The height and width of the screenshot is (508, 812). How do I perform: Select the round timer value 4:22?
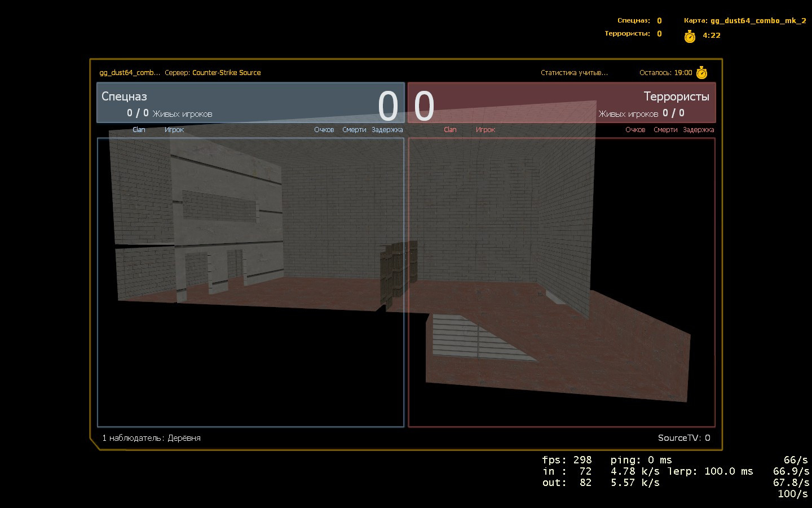[712, 36]
